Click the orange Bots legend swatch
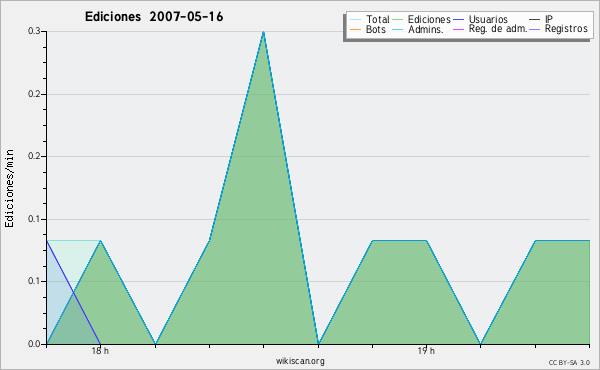Viewport: 600px width, 370px height. [x=355, y=29]
